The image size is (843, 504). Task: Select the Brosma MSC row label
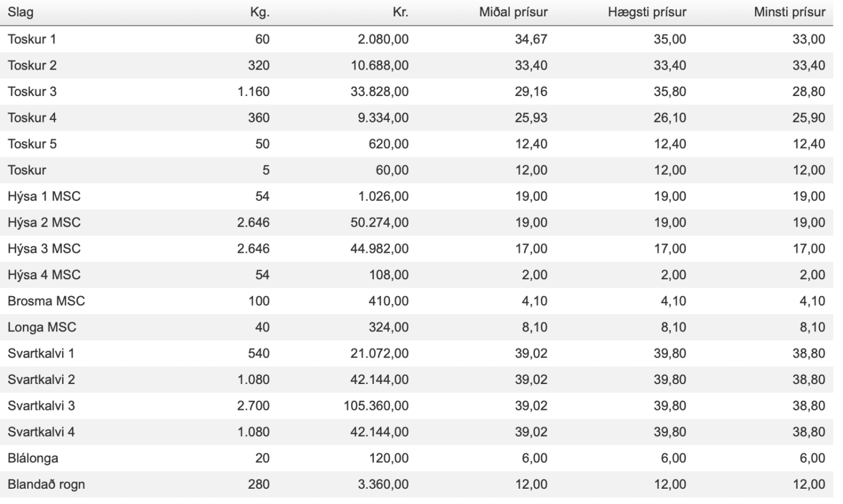[46, 301]
